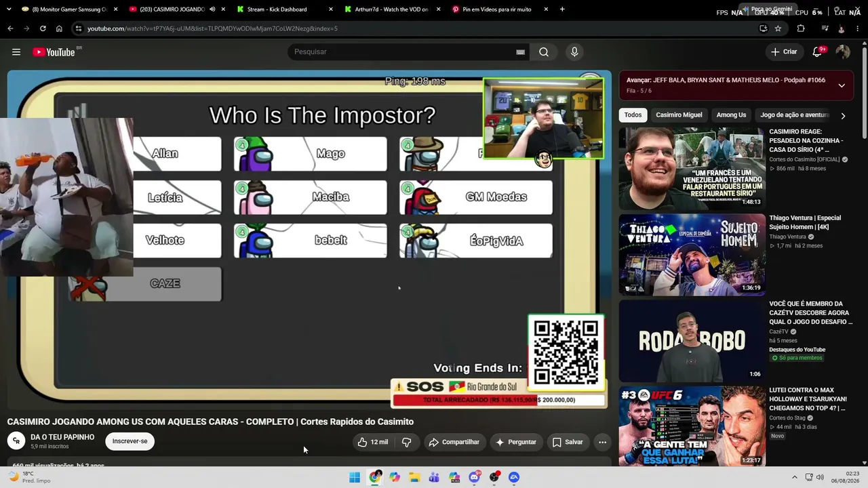The height and width of the screenshot is (488, 868).
Task: Filter by Jogo de ação e aventura chip
Action: tap(794, 115)
